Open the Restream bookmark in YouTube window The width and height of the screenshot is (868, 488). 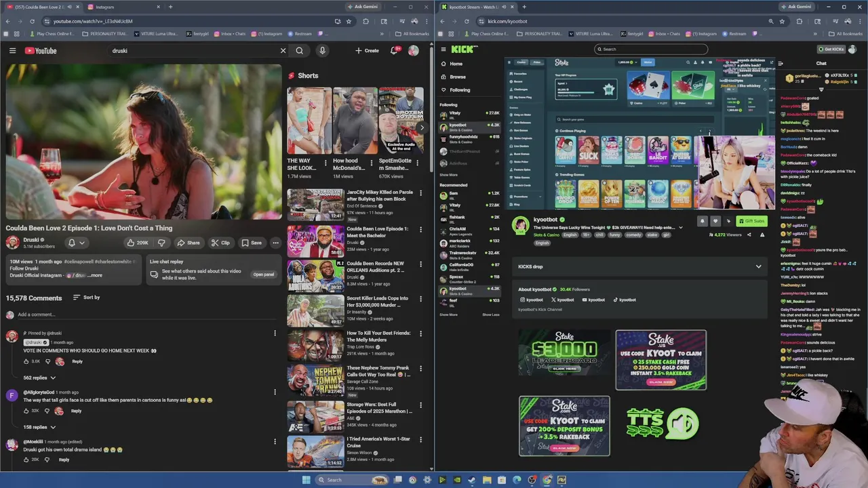pos(300,34)
